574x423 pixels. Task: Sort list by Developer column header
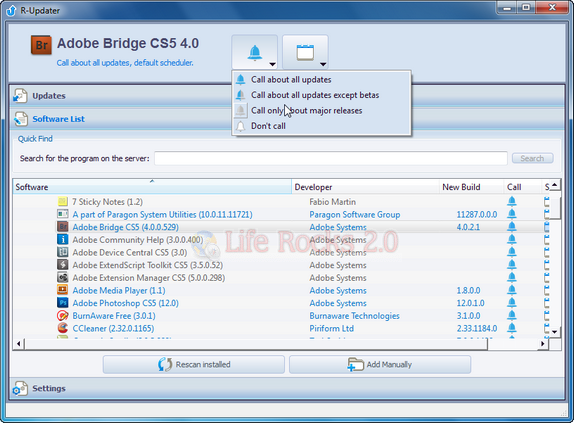pyautogui.click(x=365, y=187)
